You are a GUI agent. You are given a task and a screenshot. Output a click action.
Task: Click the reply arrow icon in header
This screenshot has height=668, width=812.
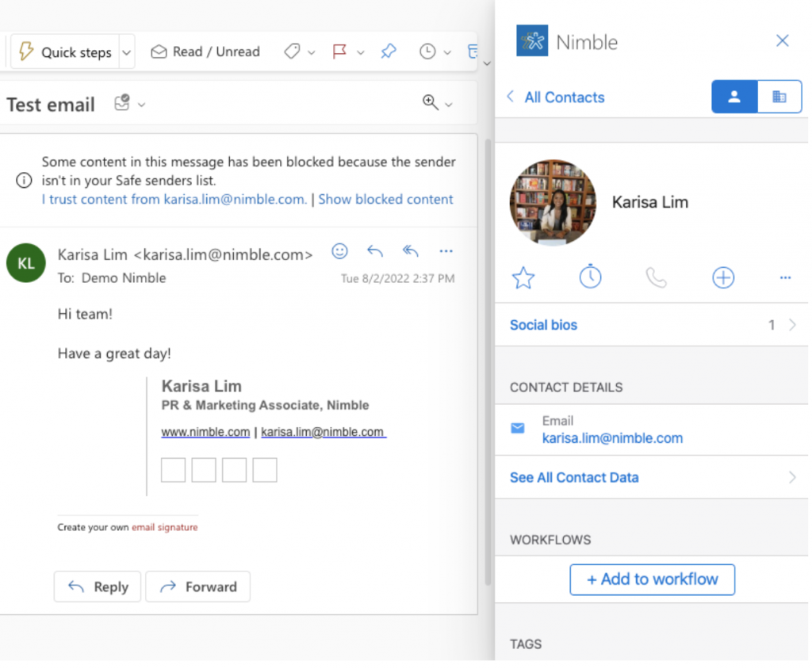[375, 251]
